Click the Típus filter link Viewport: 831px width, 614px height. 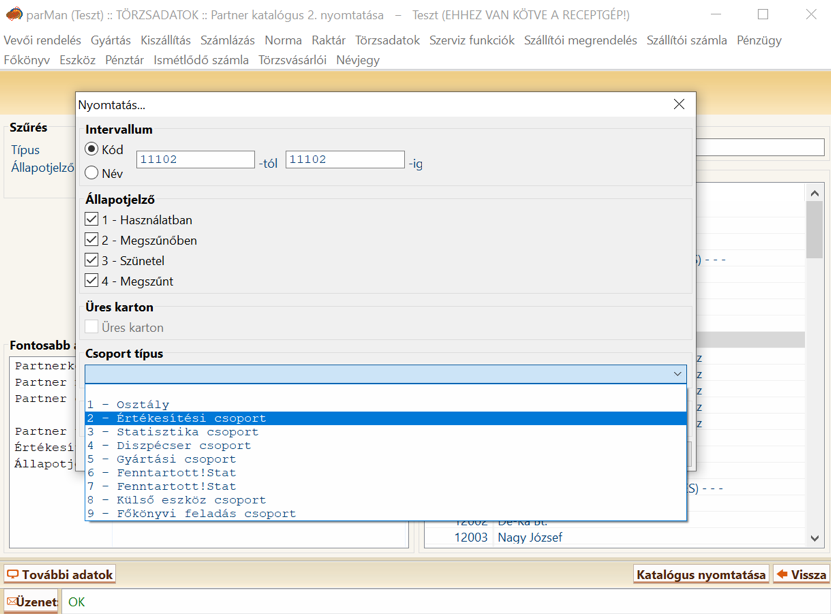[25, 150]
